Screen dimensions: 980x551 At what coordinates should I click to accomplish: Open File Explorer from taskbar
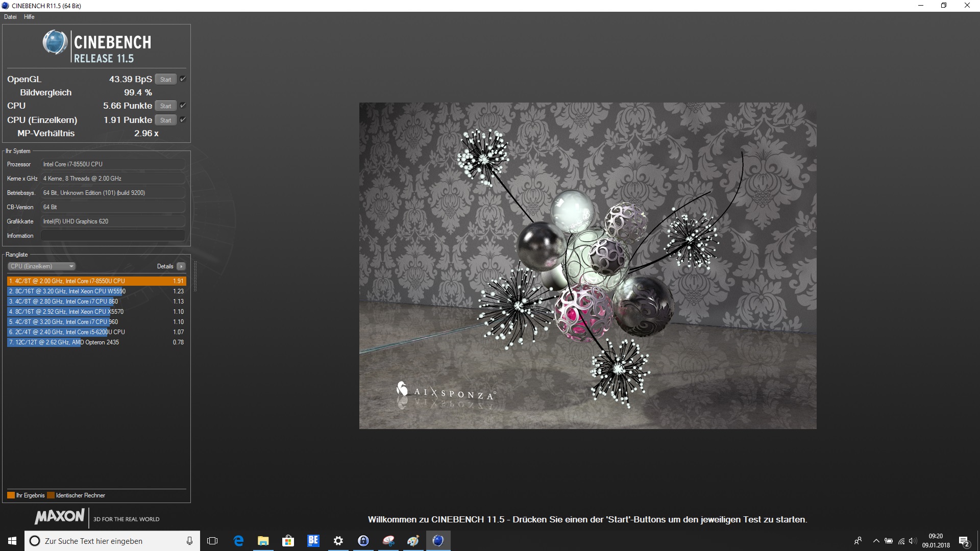pyautogui.click(x=263, y=541)
